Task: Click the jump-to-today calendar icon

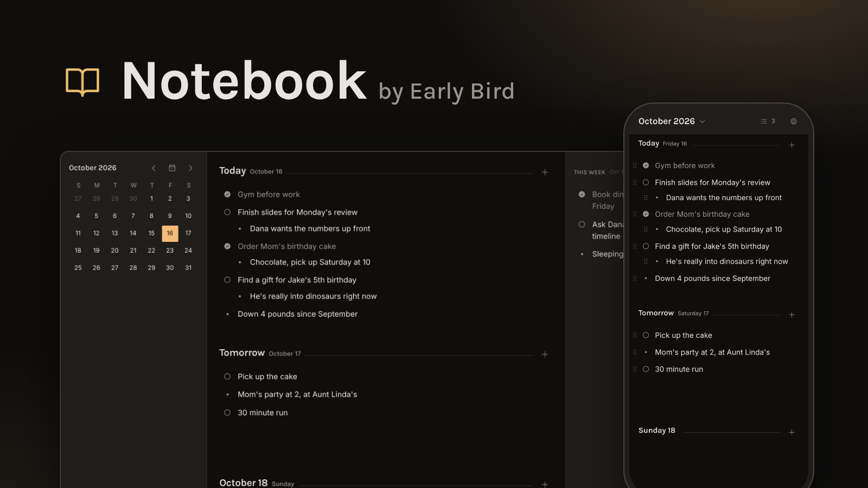Action: 172,168
